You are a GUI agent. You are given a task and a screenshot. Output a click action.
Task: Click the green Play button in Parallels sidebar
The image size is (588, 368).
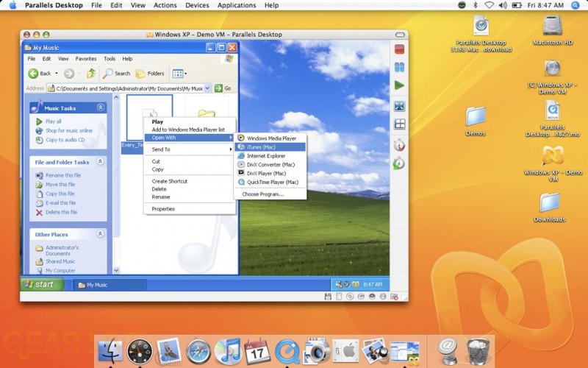coord(399,85)
